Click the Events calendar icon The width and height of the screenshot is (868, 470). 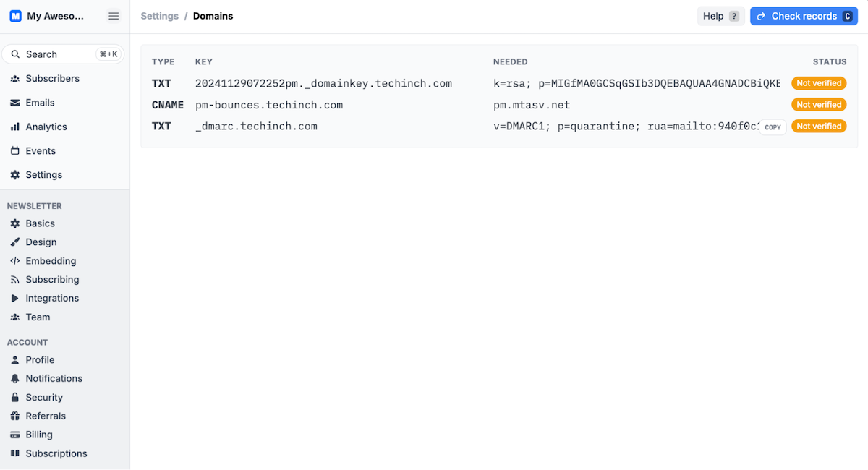click(15, 151)
